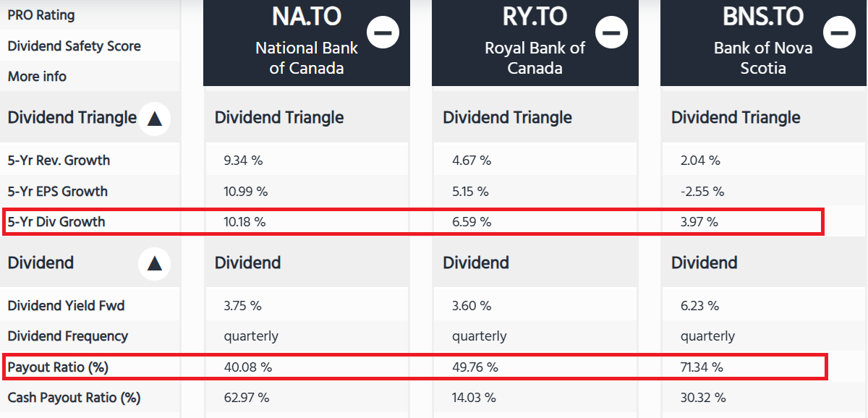Viewport: 868px width, 418px height.
Task: Open Dividend Safety Score row label
Action: [x=74, y=46]
